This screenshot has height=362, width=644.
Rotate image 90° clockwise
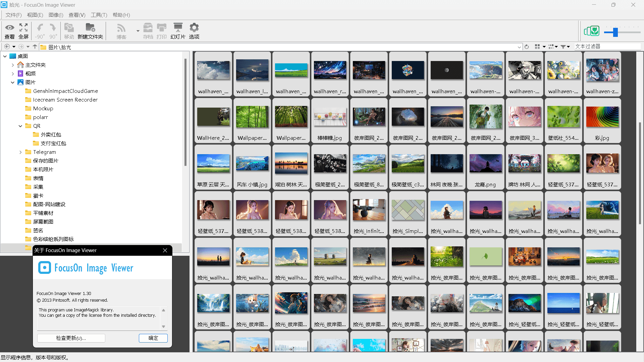(x=53, y=31)
